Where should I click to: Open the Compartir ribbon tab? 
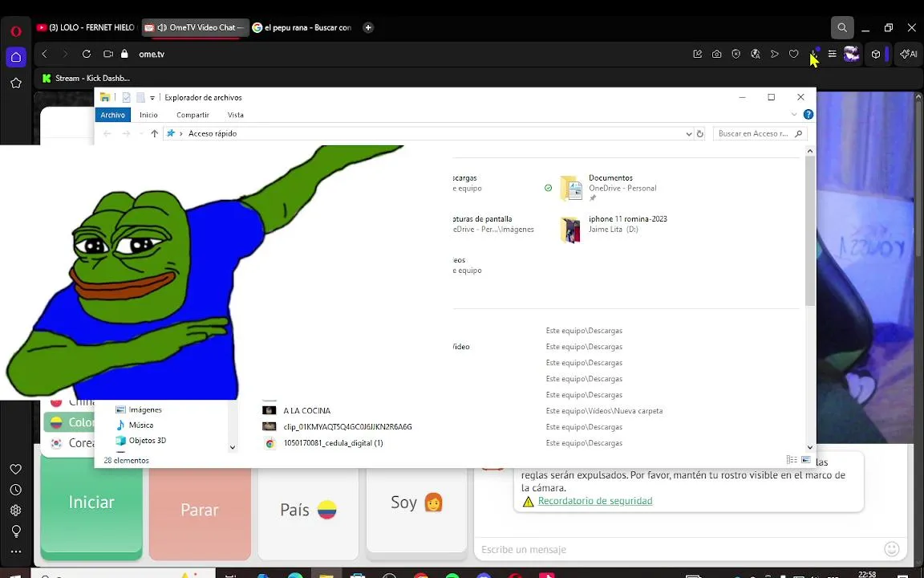click(192, 115)
